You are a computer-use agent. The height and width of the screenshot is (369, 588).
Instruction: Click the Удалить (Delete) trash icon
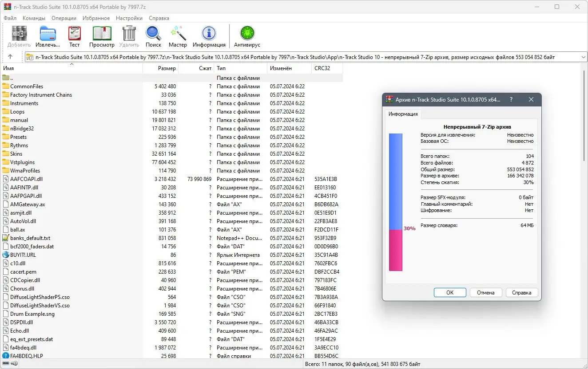[129, 33]
